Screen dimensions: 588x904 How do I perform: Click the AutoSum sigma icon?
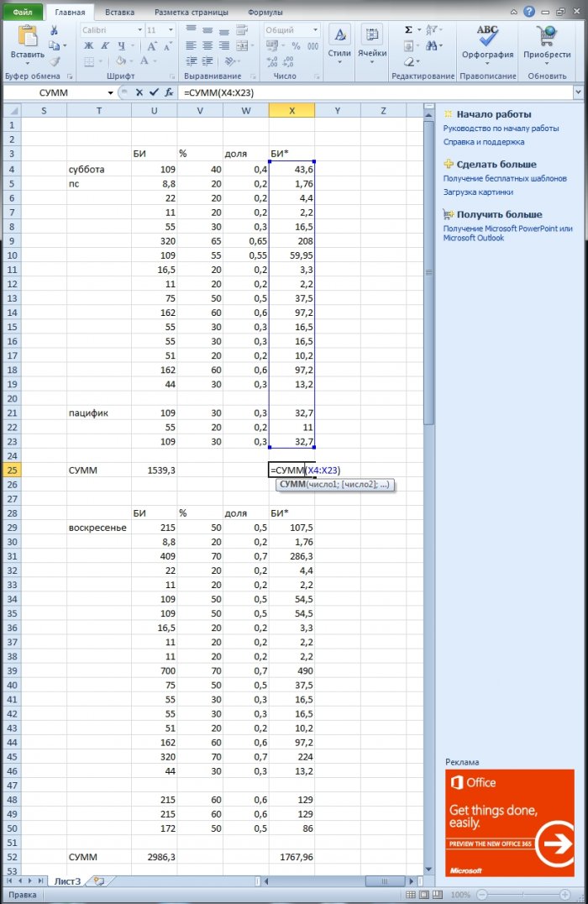pyautogui.click(x=409, y=30)
